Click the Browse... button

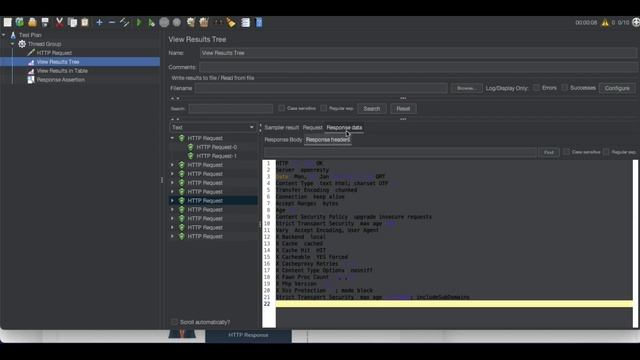point(466,88)
